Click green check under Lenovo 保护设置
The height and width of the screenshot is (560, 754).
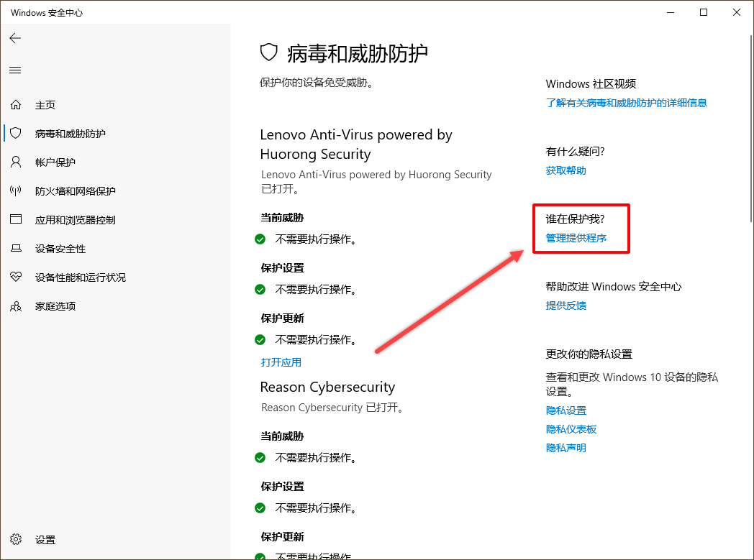(260, 290)
